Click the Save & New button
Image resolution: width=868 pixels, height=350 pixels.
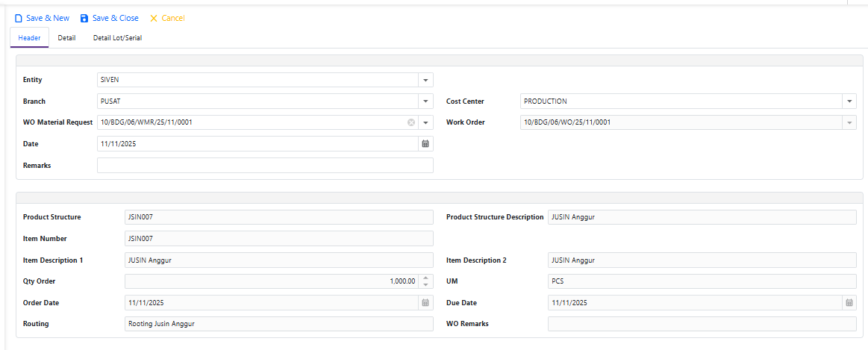click(42, 18)
